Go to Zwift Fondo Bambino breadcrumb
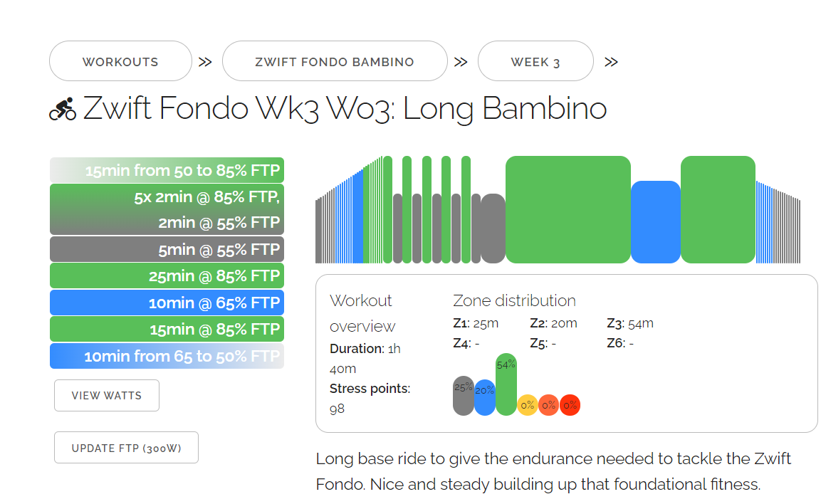 tap(335, 61)
